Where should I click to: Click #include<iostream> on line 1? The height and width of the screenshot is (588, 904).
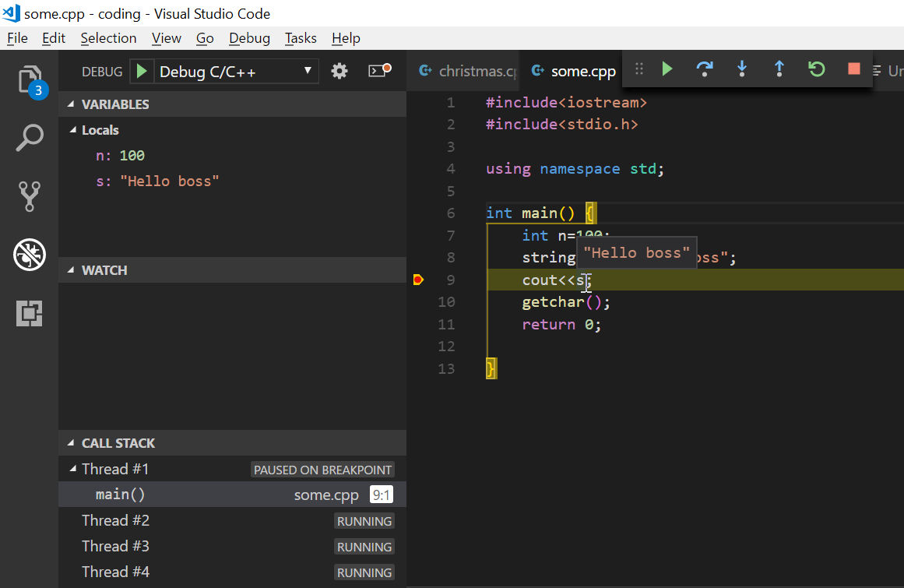point(566,103)
